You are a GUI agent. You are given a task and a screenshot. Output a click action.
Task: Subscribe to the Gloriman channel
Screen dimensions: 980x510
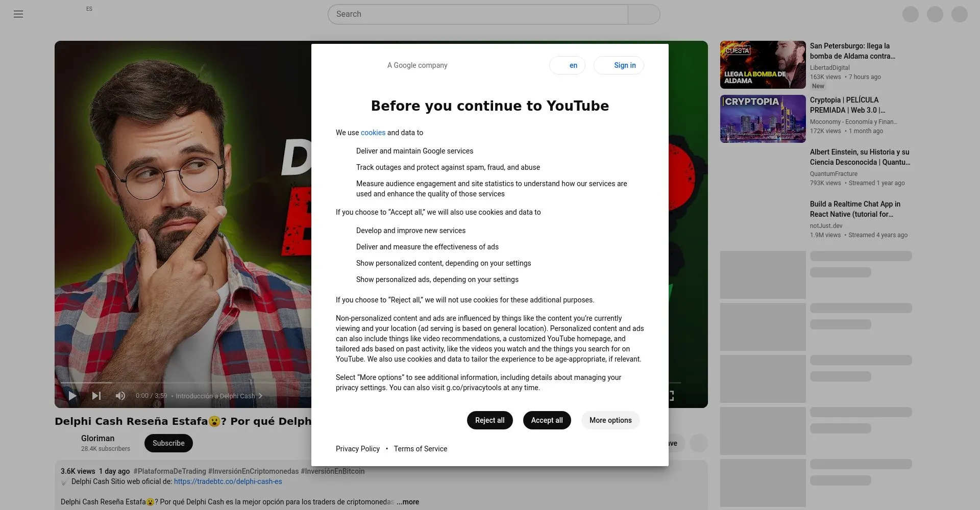pyautogui.click(x=168, y=443)
